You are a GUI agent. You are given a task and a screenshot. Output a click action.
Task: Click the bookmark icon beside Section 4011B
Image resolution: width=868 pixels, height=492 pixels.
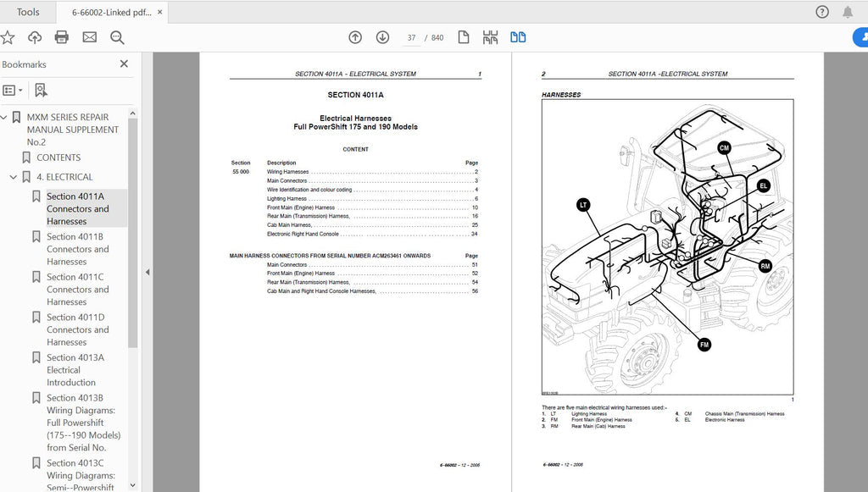[x=36, y=236]
